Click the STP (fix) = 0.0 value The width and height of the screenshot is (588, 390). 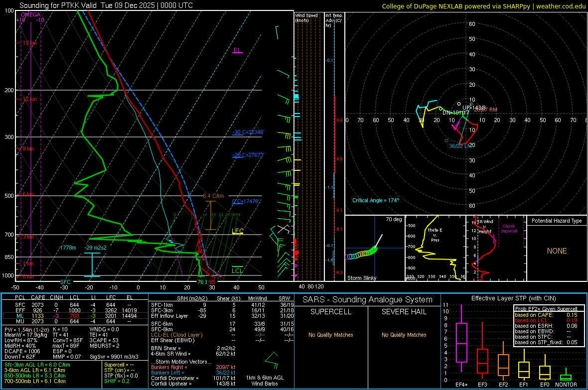pyautogui.click(x=121, y=376)
